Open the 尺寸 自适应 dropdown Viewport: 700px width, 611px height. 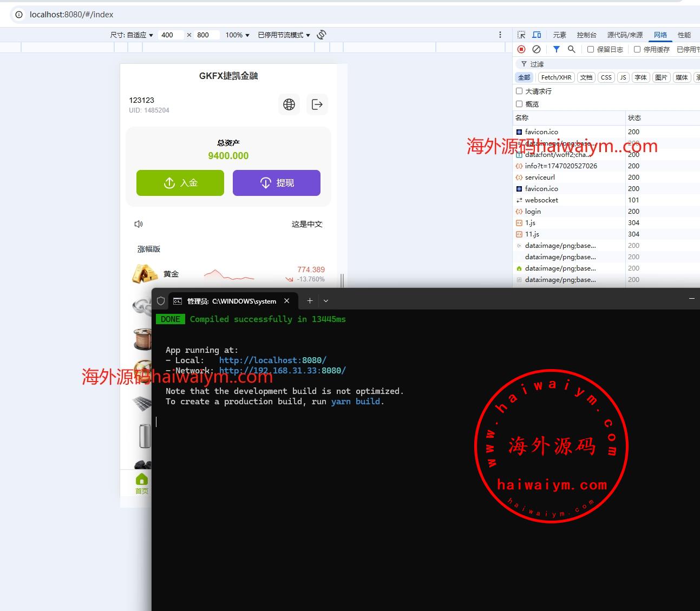pos(132,35)
